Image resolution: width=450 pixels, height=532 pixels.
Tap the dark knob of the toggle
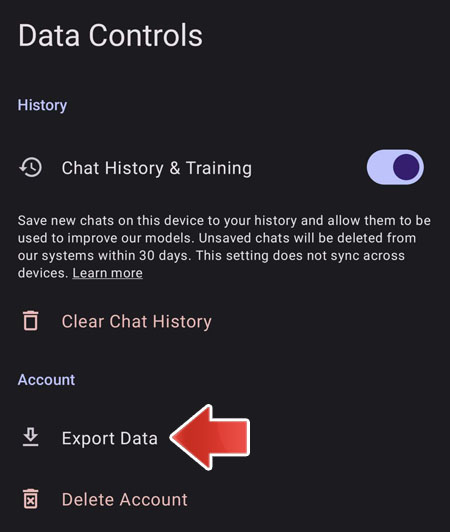click(x=406, y=167)
